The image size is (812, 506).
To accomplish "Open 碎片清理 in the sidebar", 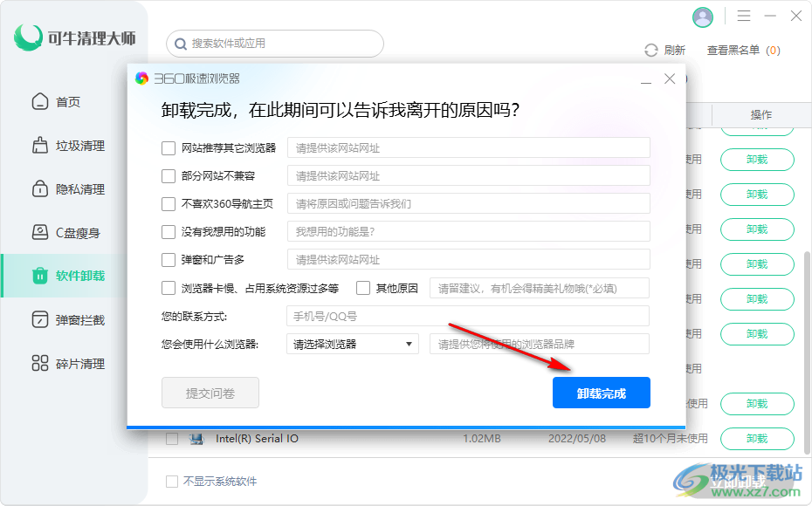I will (x=68, y=364).
